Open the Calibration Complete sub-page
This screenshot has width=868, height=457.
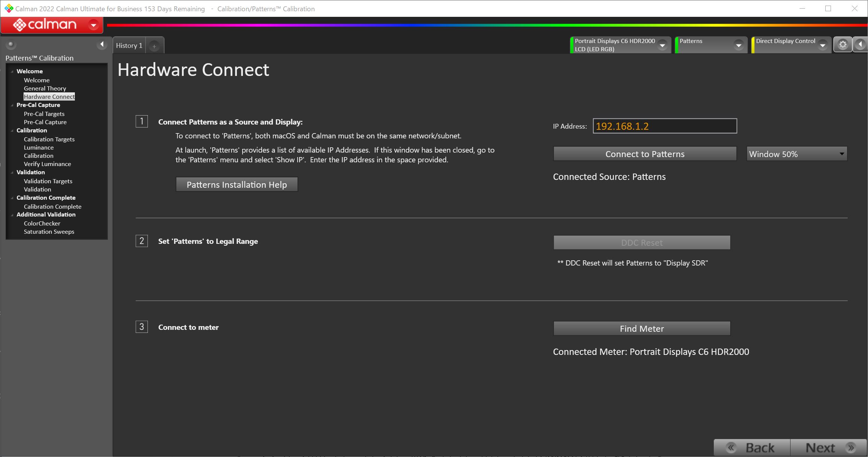click(52, 206)
